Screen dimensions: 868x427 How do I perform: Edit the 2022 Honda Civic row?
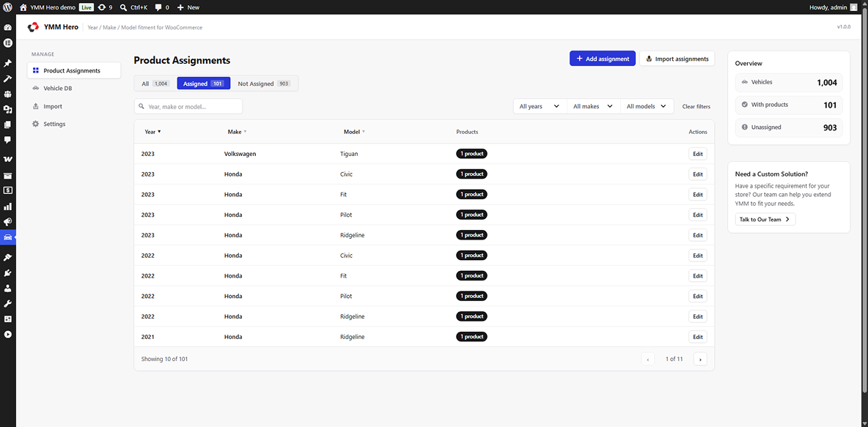coord(697,256)
